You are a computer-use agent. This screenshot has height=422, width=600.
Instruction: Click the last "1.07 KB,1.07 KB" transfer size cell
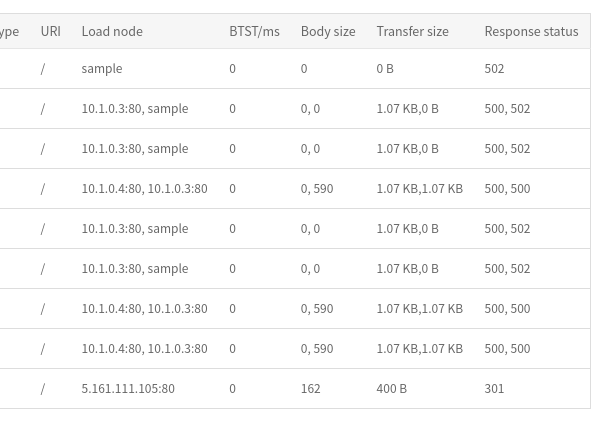(419, 348)
